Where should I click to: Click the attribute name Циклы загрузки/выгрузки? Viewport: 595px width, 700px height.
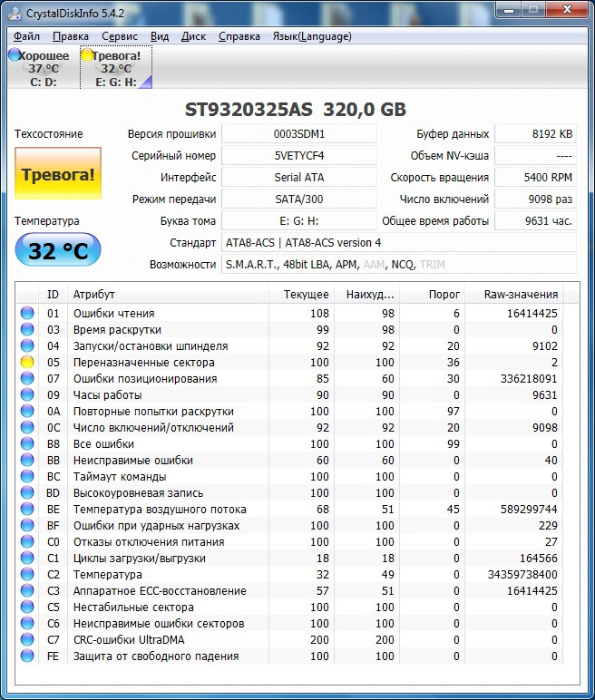point(140,559)
